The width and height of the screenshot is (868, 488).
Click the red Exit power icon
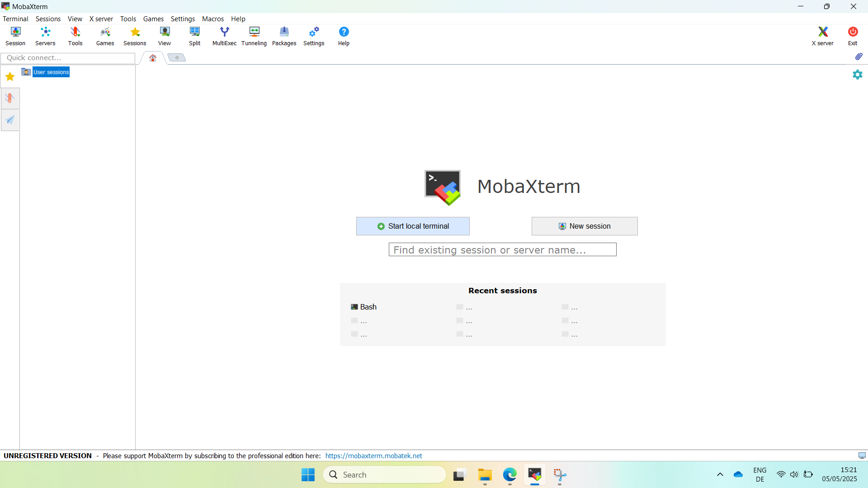[853, 36]
